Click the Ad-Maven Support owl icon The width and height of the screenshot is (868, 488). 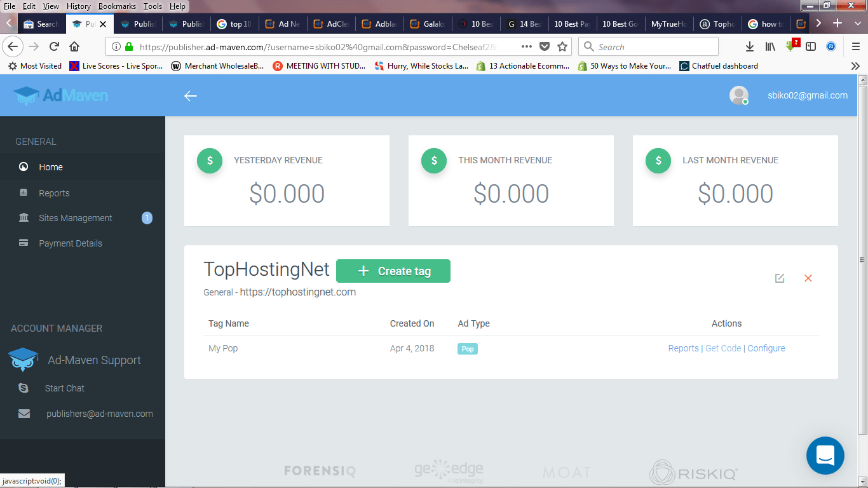(24, 360)
